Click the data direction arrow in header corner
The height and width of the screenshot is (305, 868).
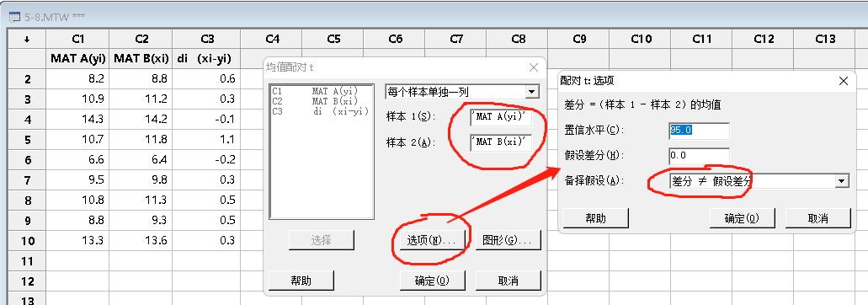click(27, 40)
